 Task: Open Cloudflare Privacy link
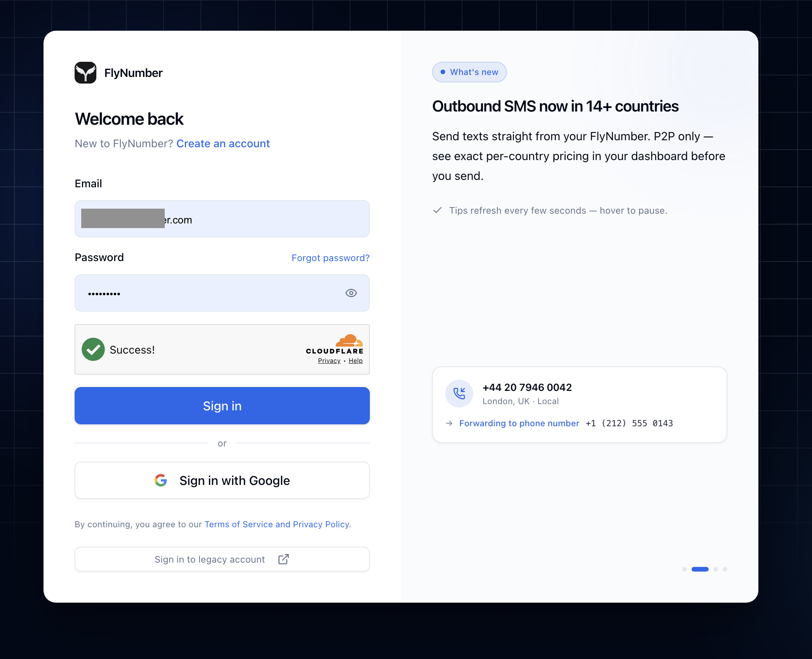pos(329,361)
